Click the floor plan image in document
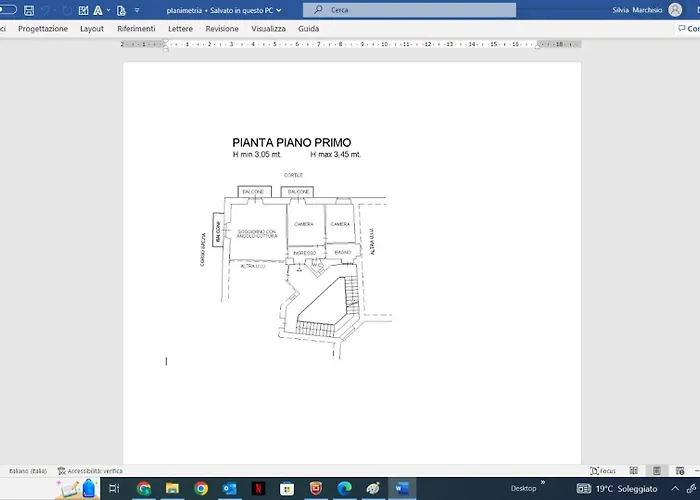The height and width of the screenshot is (500, 700). point(300,262)
